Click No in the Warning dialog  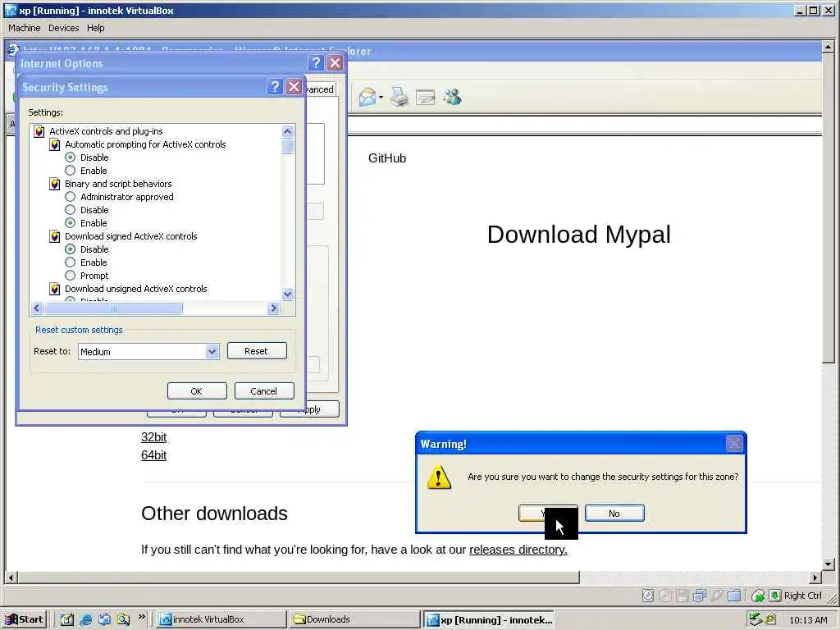[x=614, y=514]
